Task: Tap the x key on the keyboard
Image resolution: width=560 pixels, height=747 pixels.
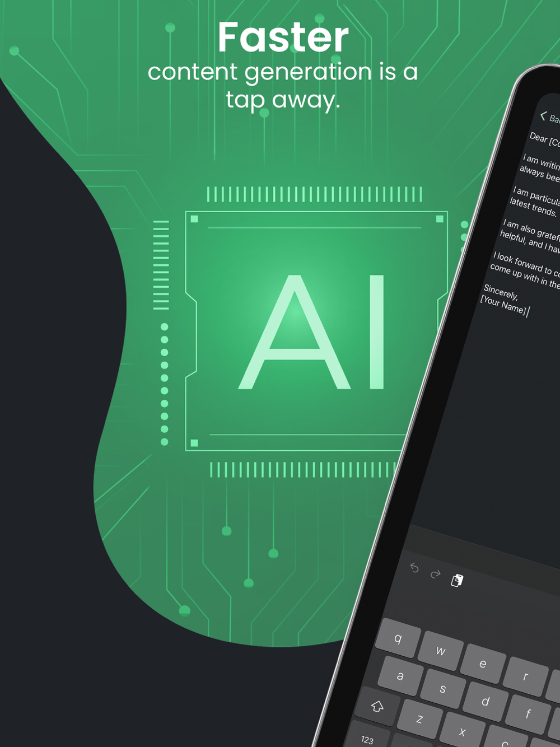Action: pyautogui.click(x=462, y=731)
